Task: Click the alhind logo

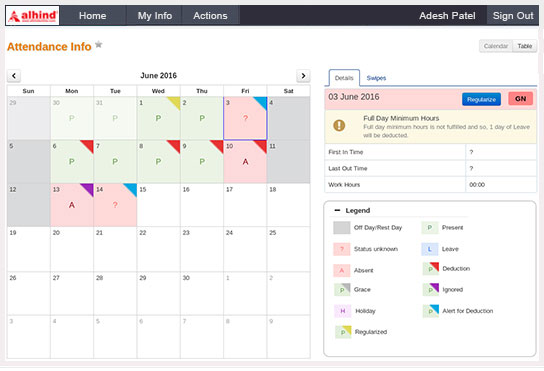Action: [33, 16]
